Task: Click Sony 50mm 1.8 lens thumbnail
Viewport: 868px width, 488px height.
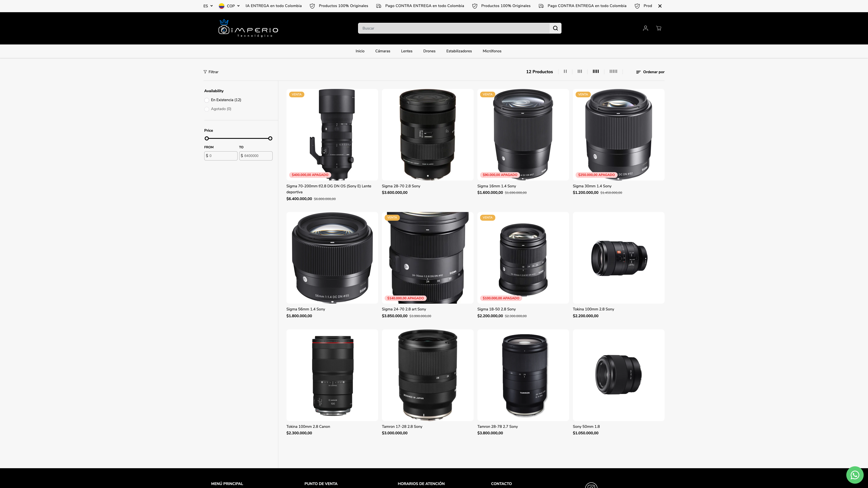Action: point(618,375)
